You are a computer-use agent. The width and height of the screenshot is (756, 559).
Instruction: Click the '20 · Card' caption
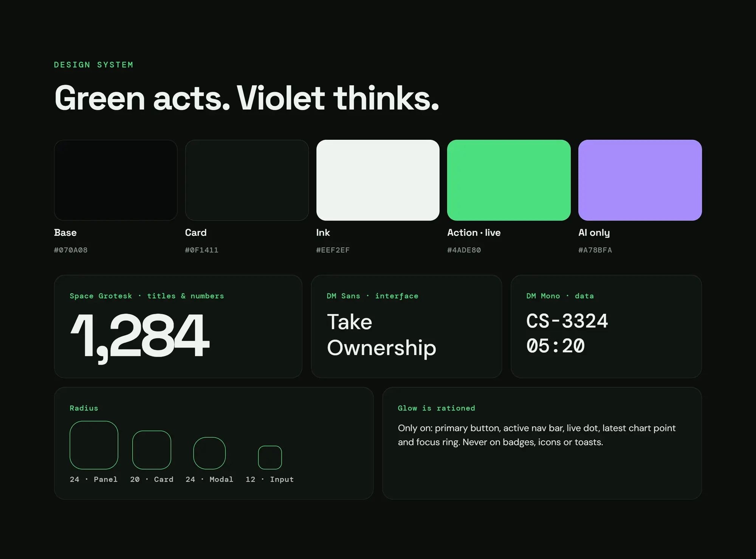(152, 479)
